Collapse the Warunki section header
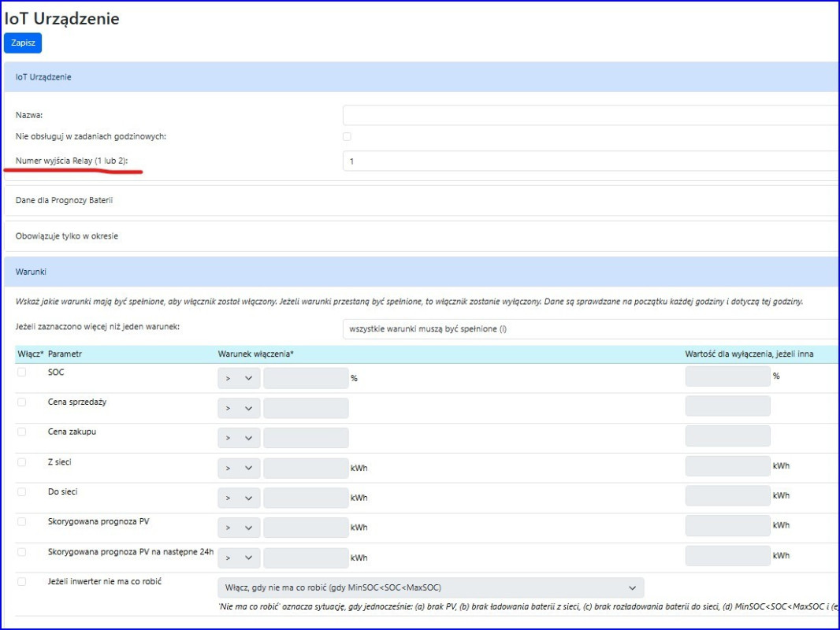Image resolution: width=840 pixels, height=630 pixels. tap(32, 272)
